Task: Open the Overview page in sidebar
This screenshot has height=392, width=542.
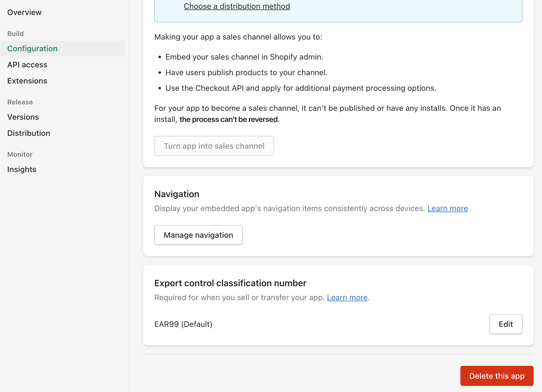Action: tap(24, 12)
